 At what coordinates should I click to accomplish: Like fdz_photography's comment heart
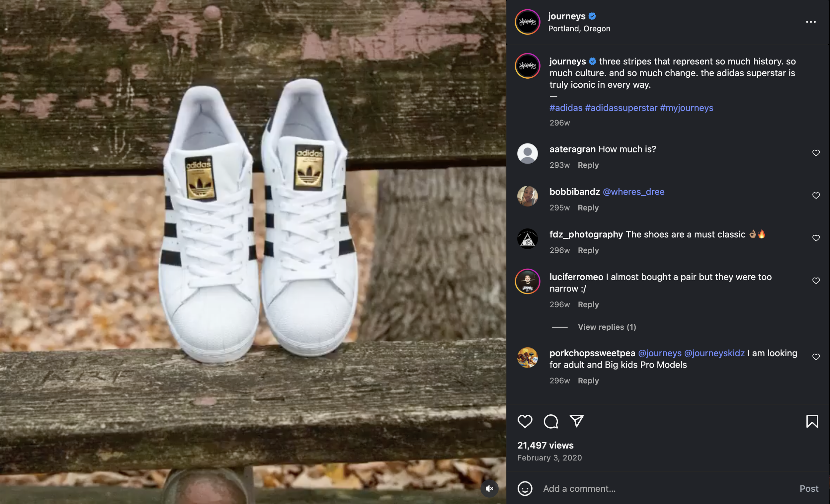[x=815, y=238]
